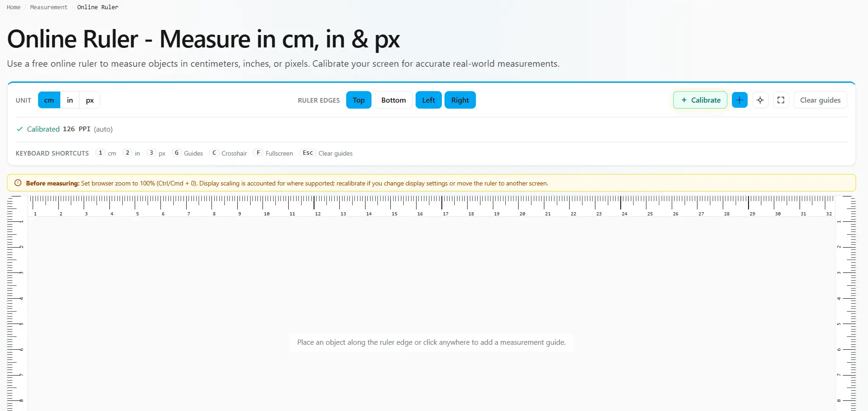Click the 1 key shortcut badge

[100, 153]
